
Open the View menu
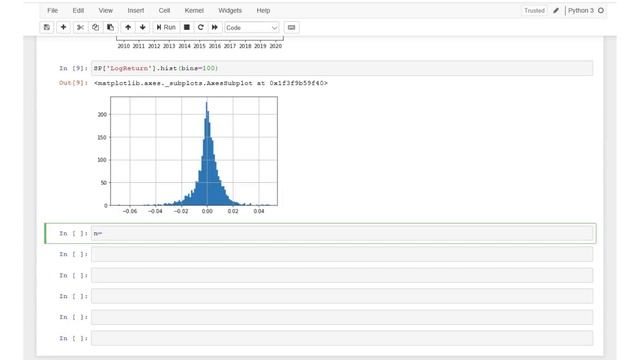click(106, 11)
